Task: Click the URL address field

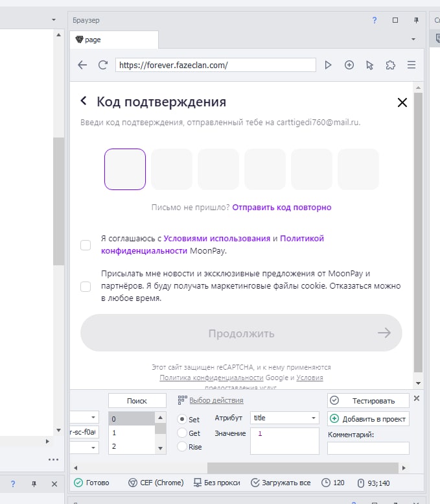Action: [216, 66]
